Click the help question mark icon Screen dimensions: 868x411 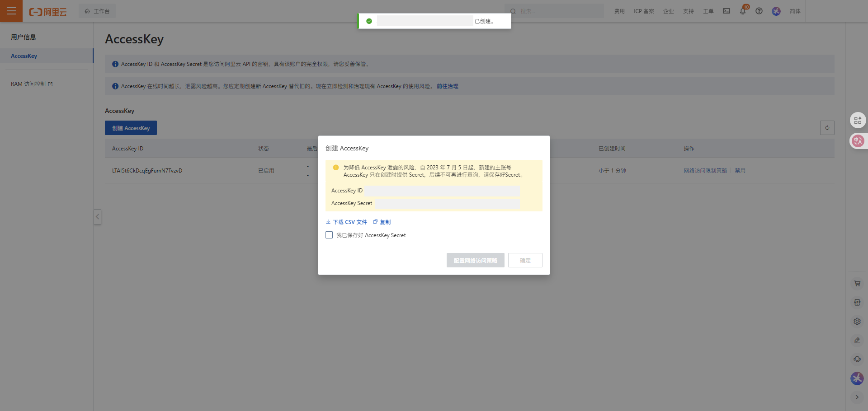click(x=759, y=11)
